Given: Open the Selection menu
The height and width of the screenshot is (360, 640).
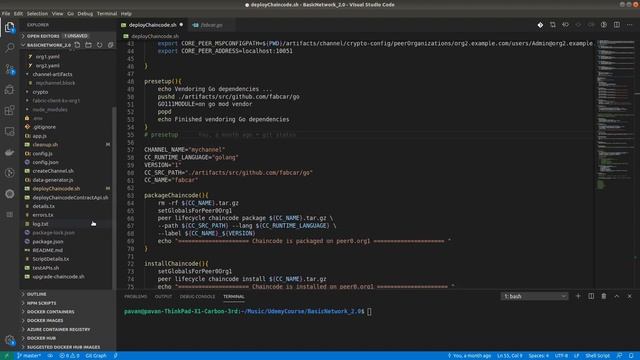Looking at the screenshot, I should point(37,13).
